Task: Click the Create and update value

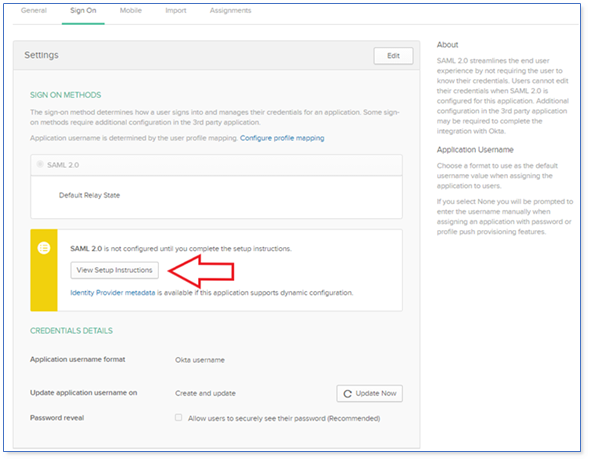Action: [x=205, y=393]
